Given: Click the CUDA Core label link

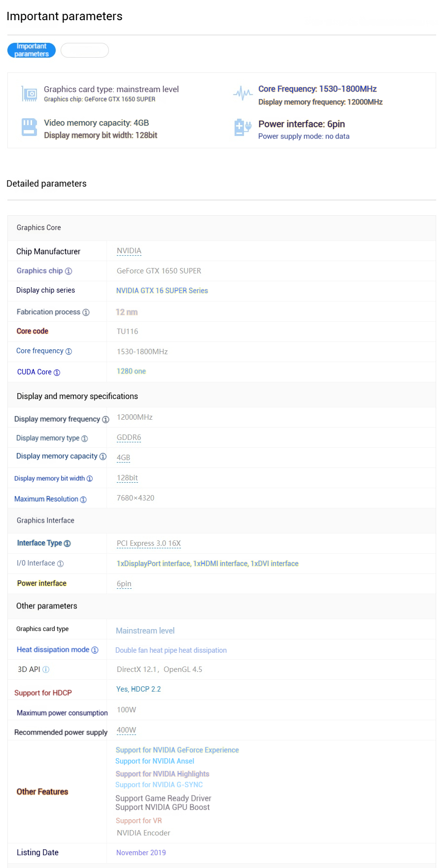Looking at the screenshot, I should click(x=34, y=372).
